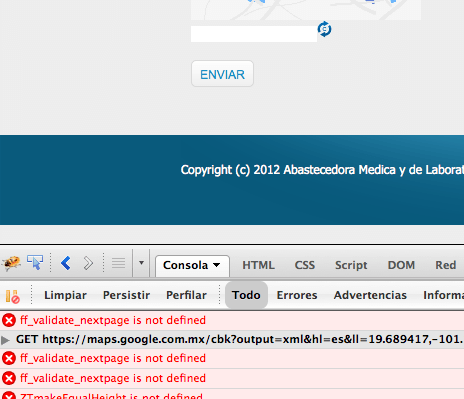
Task: Click the Copyright (c) 2012 footer text
Action: click(x=322, y=170)
